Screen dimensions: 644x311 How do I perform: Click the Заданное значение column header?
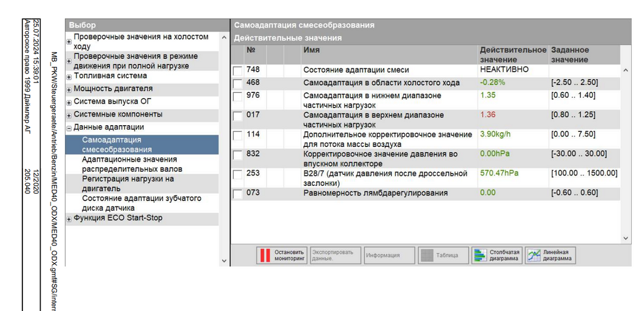pyautogui.click(x=570, y=55)
